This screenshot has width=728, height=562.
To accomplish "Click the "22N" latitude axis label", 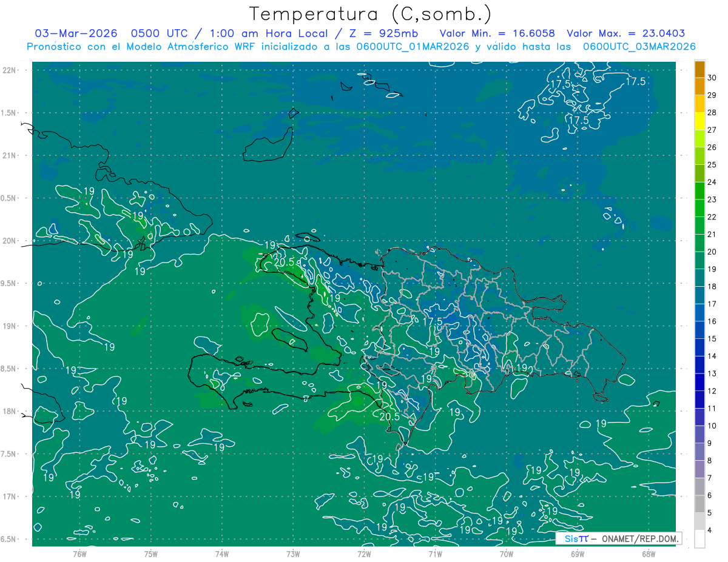I will point(10,70).
